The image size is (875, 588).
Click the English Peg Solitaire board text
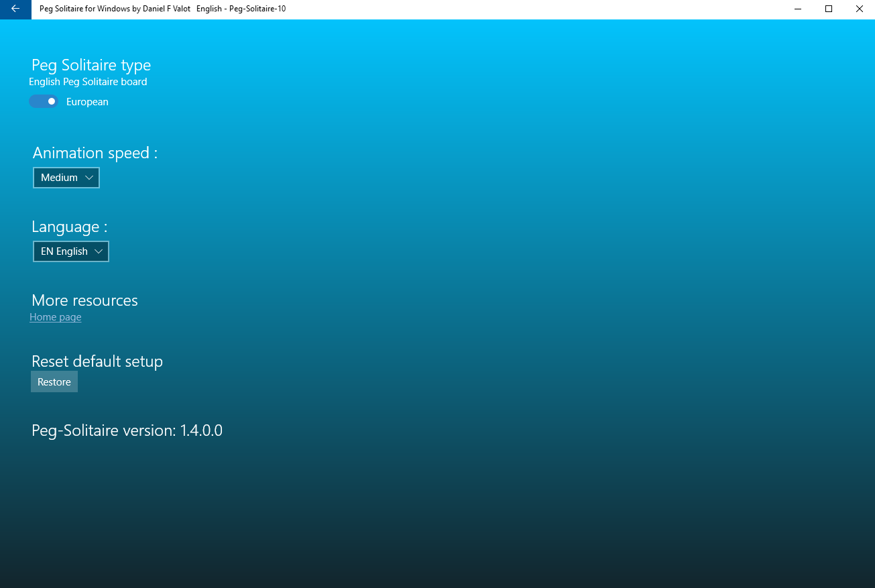click(88, 82)
